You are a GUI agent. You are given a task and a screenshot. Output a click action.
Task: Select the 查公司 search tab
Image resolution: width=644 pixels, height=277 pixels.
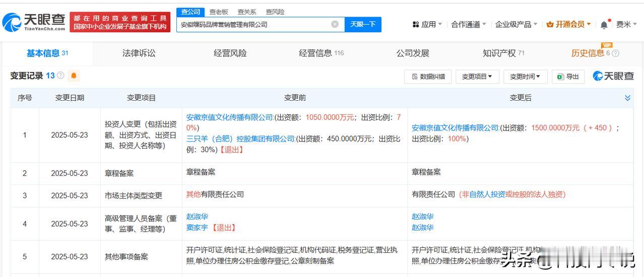(190, 12)
